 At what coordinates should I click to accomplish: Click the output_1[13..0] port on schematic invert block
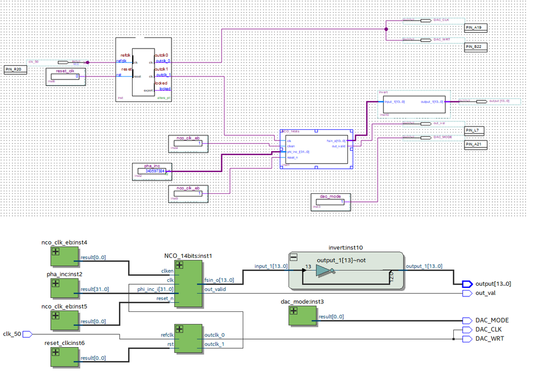point(432,102)
